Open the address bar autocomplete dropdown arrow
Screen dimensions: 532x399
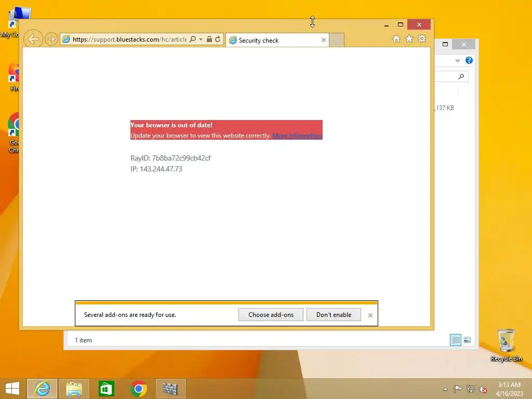click(x=201, y=39)
